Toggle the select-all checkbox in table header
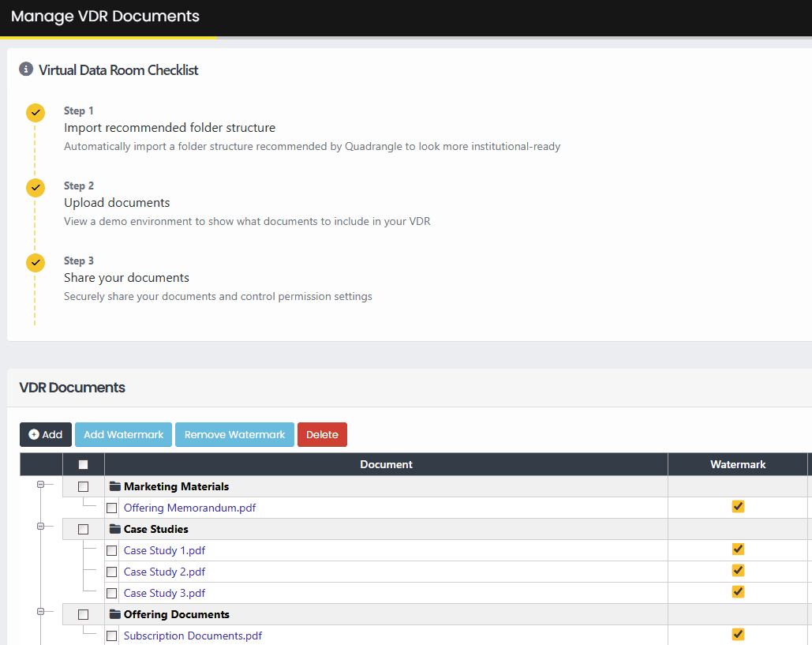This screenshot has width=812, height=645. (84, 465)
